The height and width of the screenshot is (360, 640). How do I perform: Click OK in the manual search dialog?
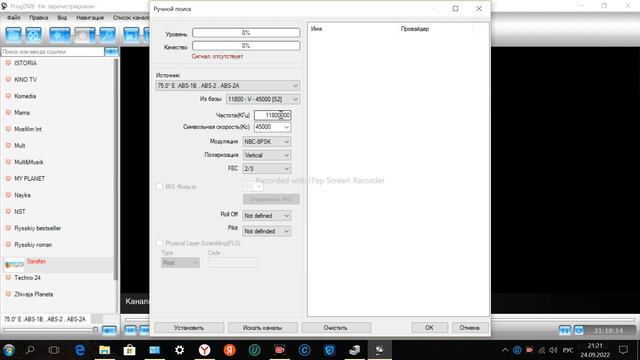[429, 328]
